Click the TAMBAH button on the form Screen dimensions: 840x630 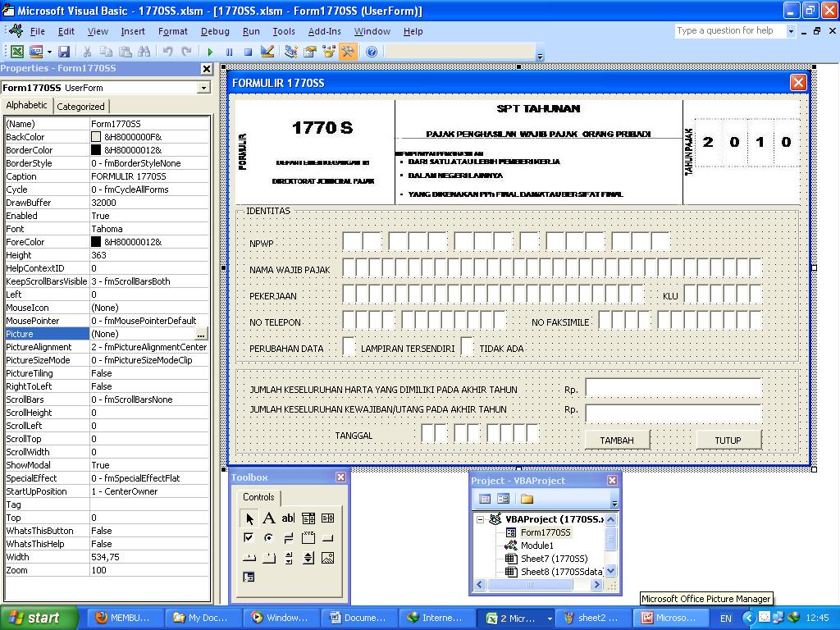617,440
